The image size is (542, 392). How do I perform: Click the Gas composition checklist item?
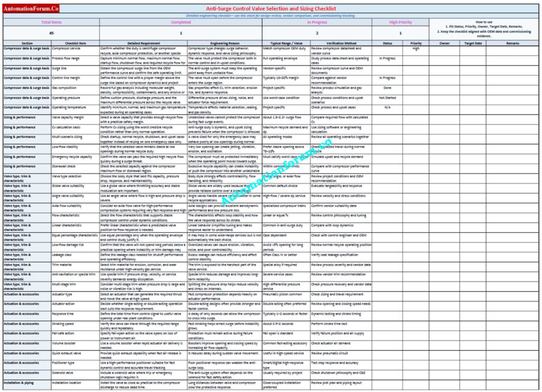point(75,90)
